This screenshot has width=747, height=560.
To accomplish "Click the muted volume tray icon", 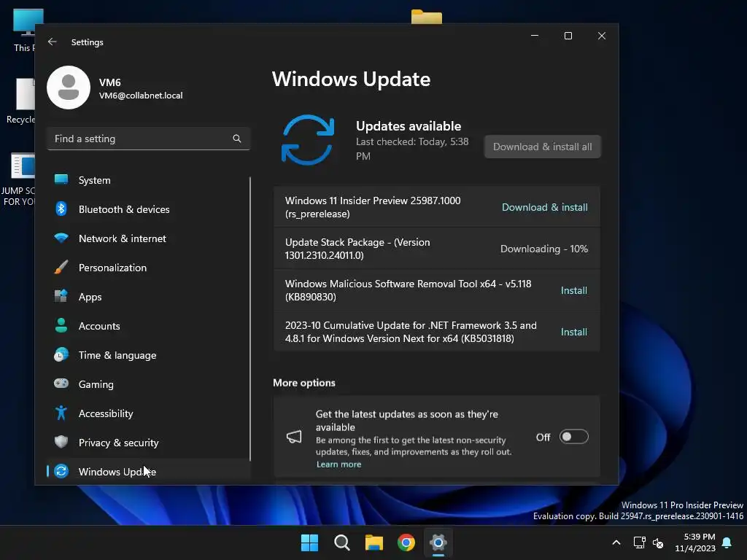I will click(658, 542).
